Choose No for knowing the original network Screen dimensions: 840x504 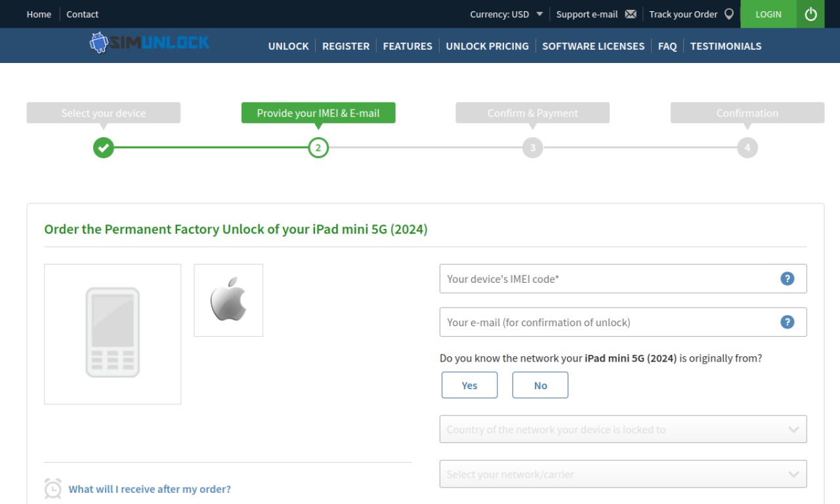[540, 385]
